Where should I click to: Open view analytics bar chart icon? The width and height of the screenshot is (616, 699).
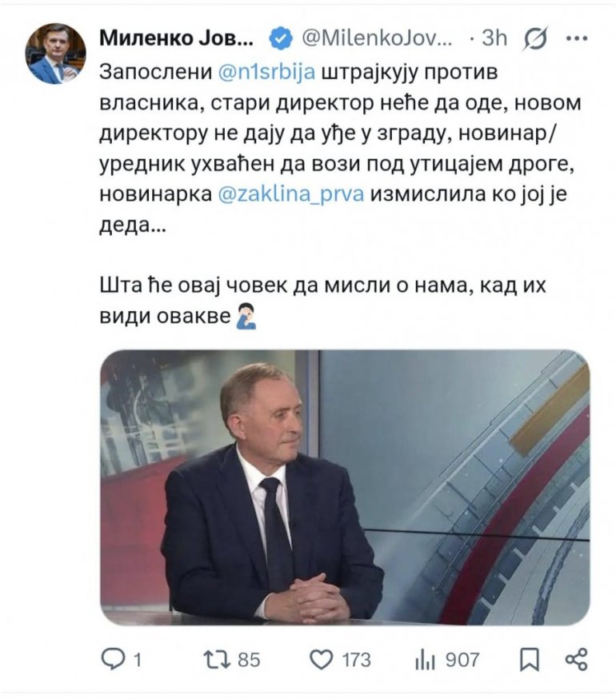[x=423, y=658]
